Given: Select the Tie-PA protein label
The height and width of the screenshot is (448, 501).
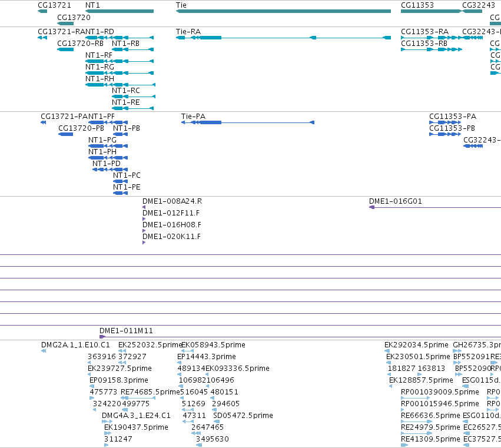Looking at the screenshot, I should pyautogui.click(x=193, y=117).
